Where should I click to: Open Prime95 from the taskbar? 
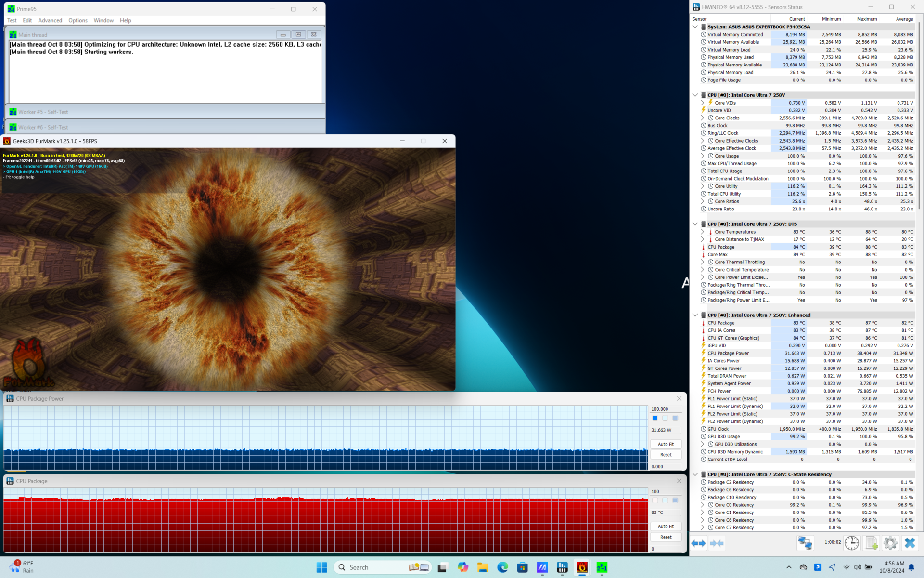tap(602, 567)
